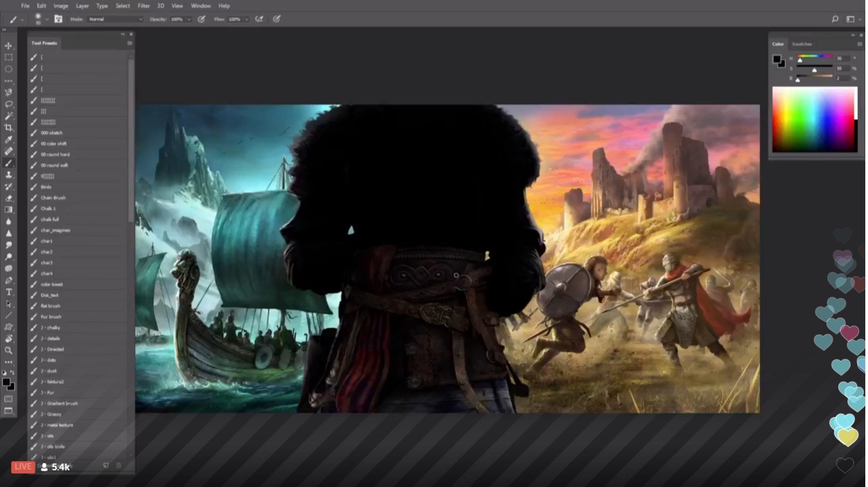Image resolution: width=868 pixels, height=487 pixels.
Task: Open the Filter menu
Action: coord(143,6)
